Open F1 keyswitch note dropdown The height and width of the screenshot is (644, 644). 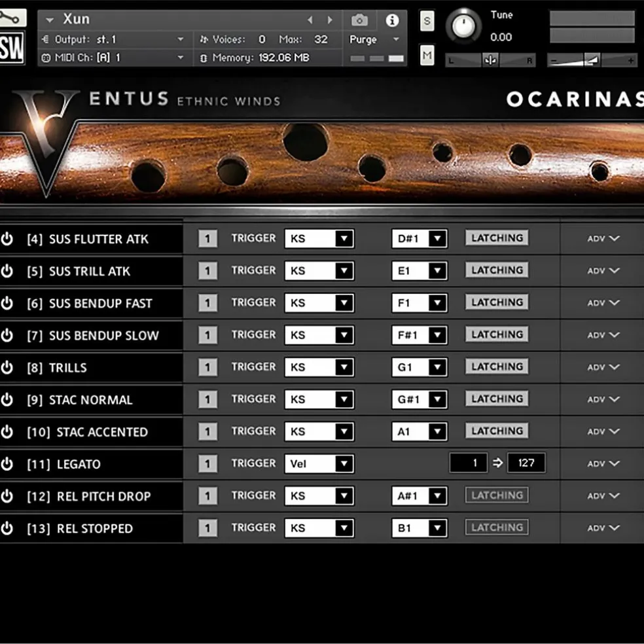420,303
